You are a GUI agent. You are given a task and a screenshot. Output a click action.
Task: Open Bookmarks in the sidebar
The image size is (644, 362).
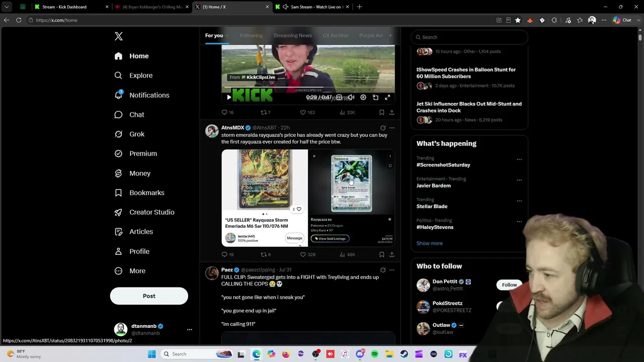pyautogui.click(x=139, y=193)
